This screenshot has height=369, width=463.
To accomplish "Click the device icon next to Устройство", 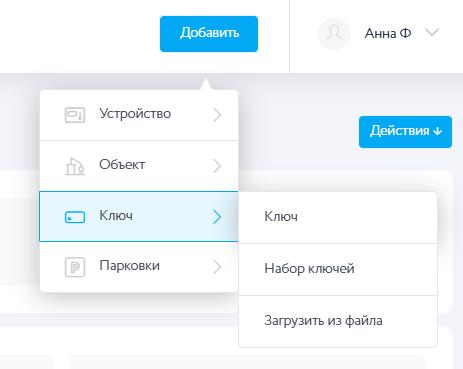I will pos(75,115).
